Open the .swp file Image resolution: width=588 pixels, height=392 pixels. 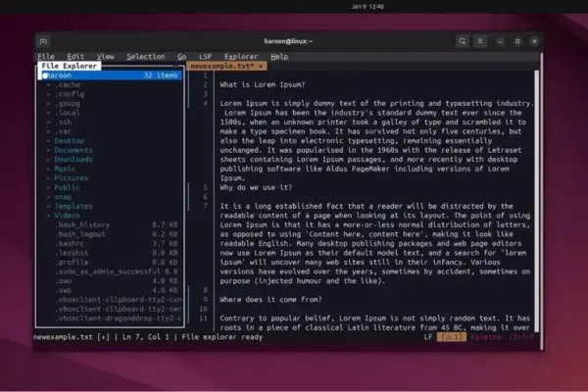click(x=63, y=290)
